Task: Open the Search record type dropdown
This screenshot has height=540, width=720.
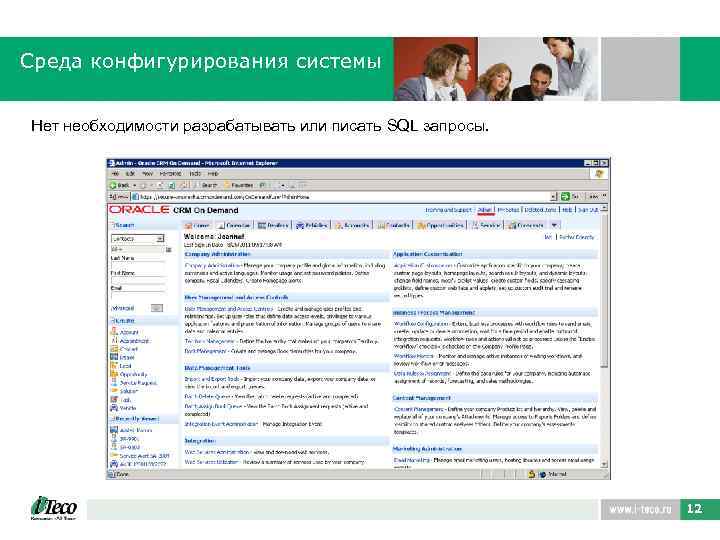Action: click(x=137, y=239)
